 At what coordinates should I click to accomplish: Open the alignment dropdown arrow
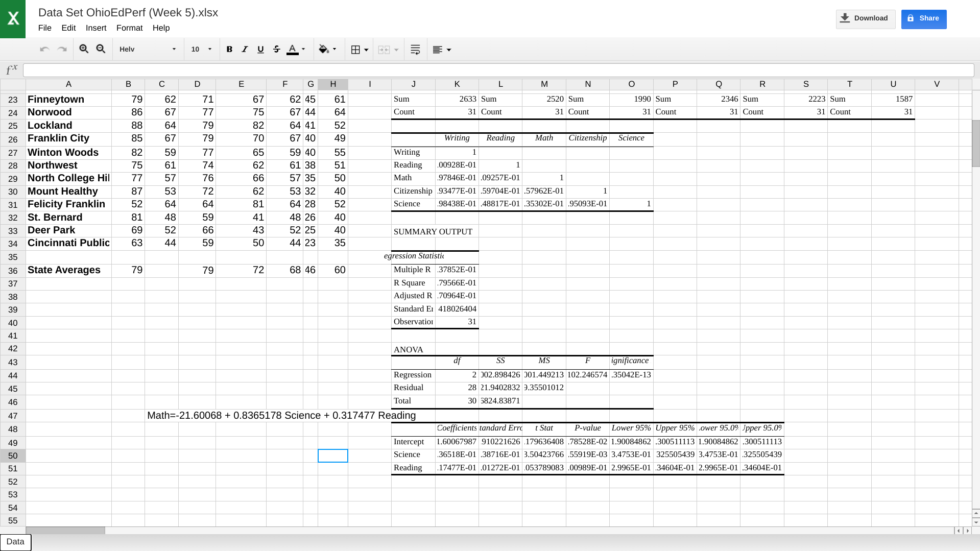[x=449, y=50]
